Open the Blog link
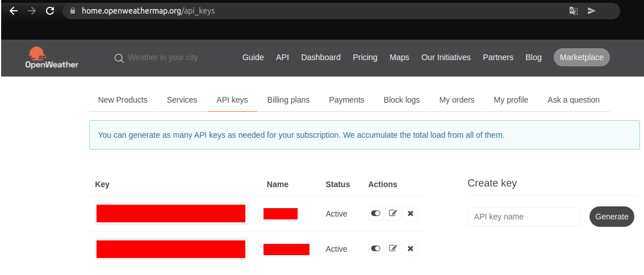This screenshot has width=644, height=275. click(533, 57)
